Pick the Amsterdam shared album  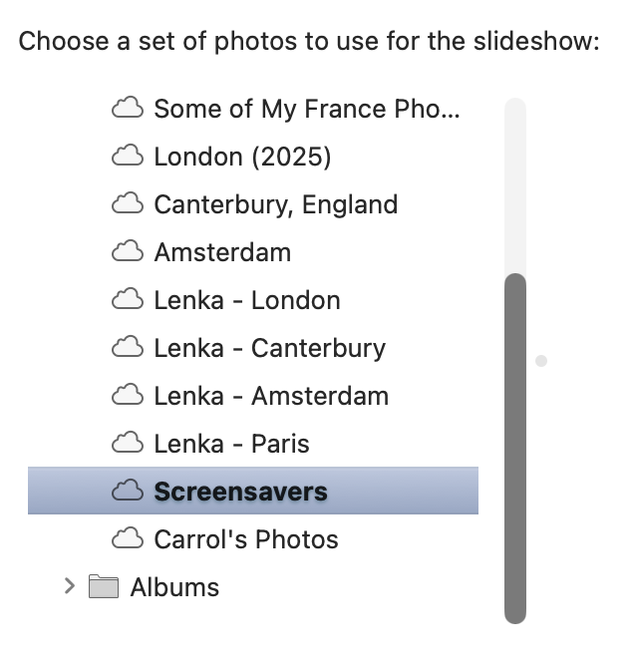point(222,252)
